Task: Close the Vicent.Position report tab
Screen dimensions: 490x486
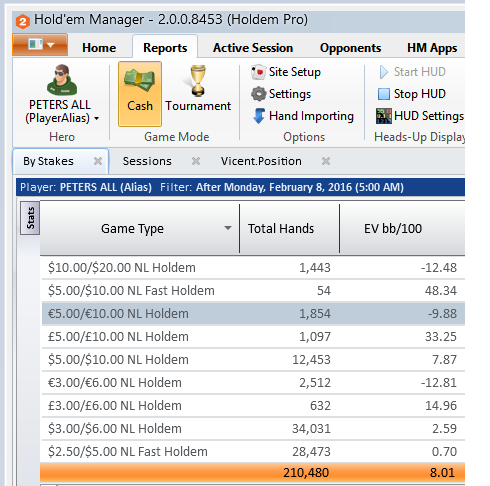Action: pos(326,161)
